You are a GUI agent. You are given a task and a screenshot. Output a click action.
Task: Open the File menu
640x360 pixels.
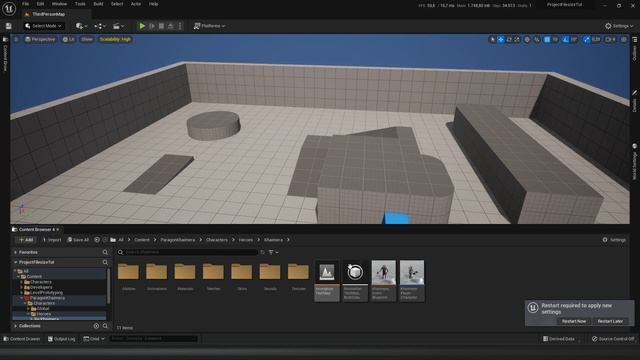point(25,4)
